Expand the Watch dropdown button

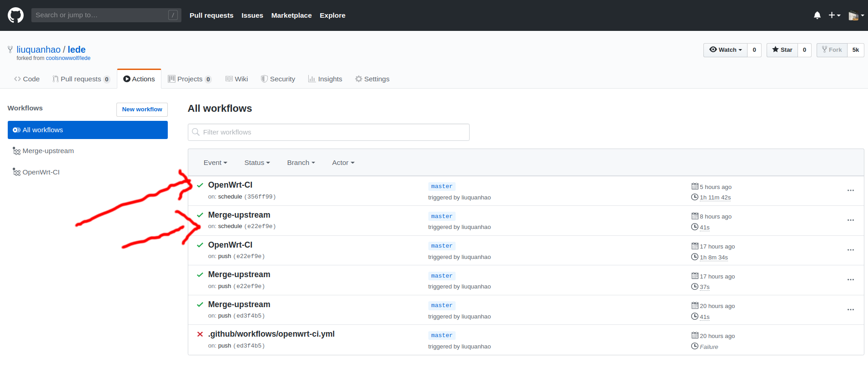[725, 50]
